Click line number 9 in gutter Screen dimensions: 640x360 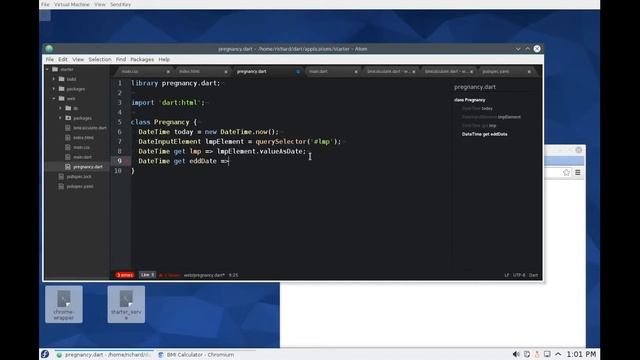120,161
